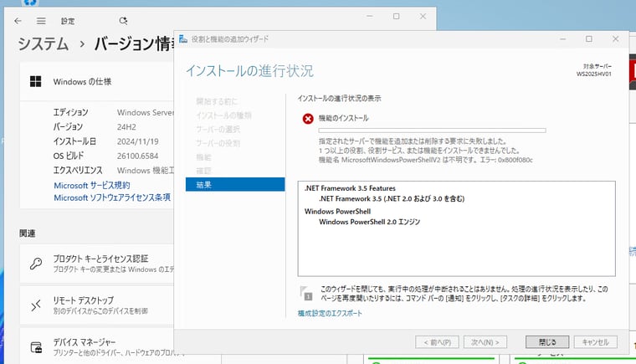Click the device manager icon beside デバイス マネージャー

tap(36, 347)
